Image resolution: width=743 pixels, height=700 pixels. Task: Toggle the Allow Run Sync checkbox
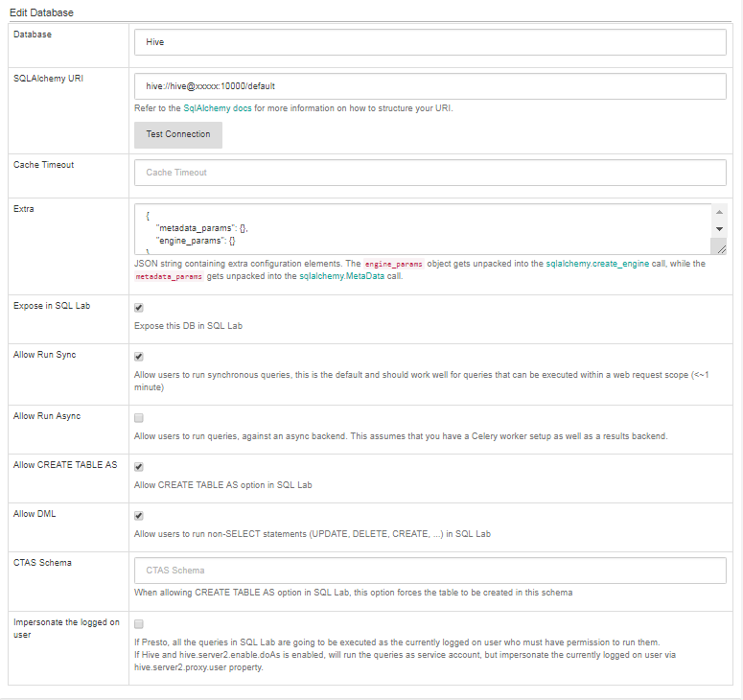point(139,357)
